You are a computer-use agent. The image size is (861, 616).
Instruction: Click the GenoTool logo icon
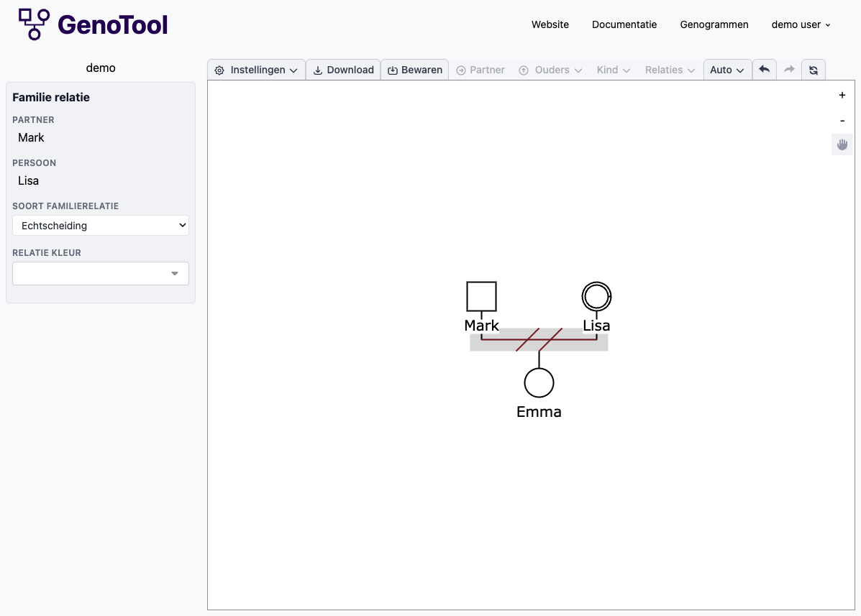click(x=34, y=24)
